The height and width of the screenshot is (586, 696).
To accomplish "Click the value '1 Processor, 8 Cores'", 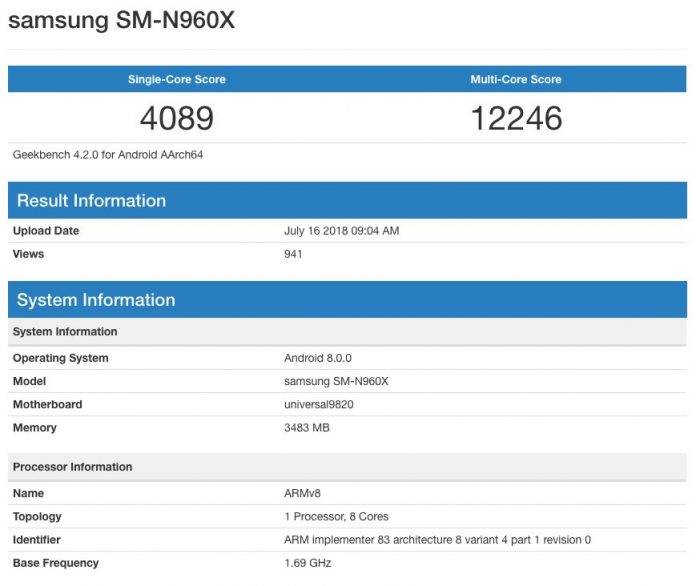I will [x=336, y=516].
